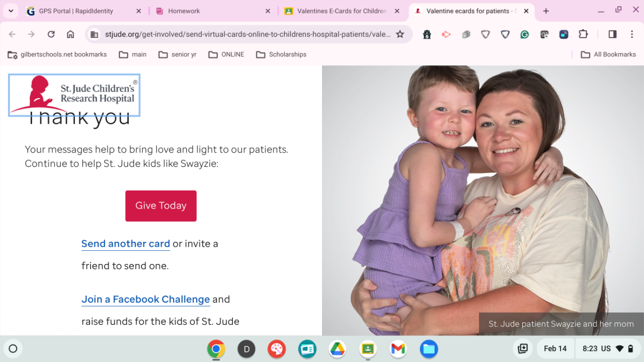644x362 pixels.
Task: Bookmark this page with the star icon
Action: click(x=400, y=34)
